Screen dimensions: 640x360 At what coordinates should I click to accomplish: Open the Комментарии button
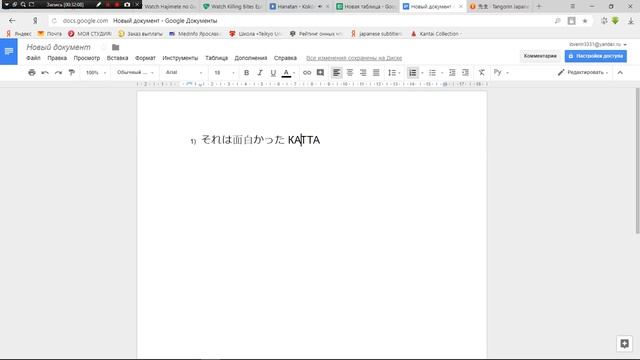click(540, 56)
